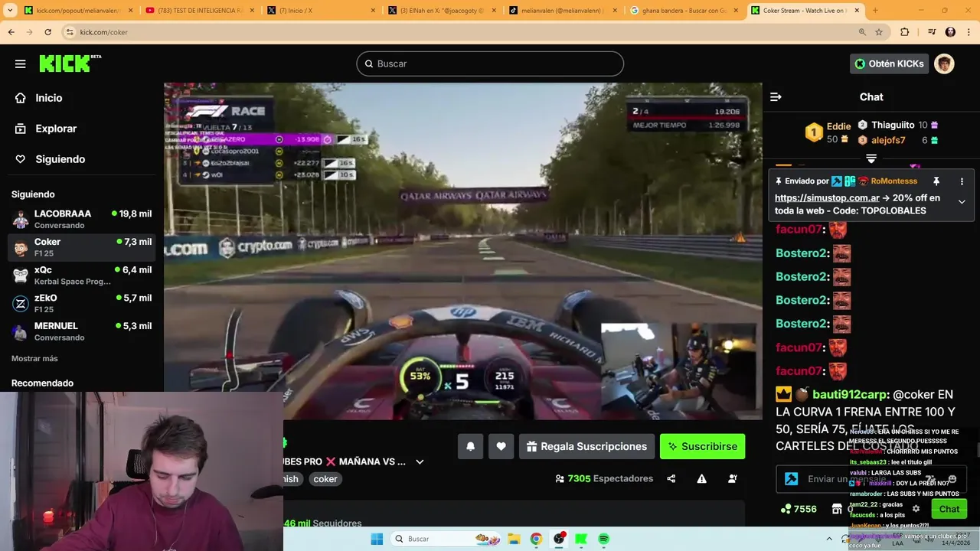Open chat settings gear
This screenshot has height=551, width=980.
point(916,509)
